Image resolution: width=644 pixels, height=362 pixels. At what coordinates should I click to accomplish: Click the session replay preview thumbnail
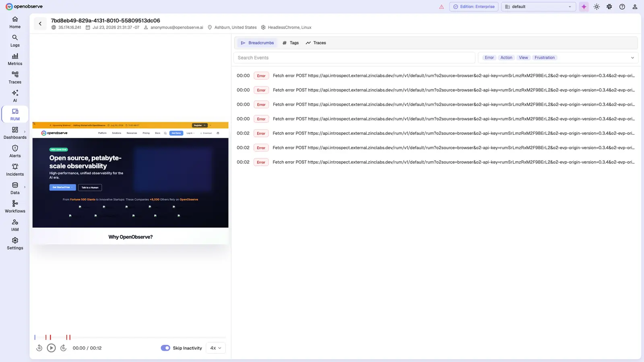tap(130, 183)
